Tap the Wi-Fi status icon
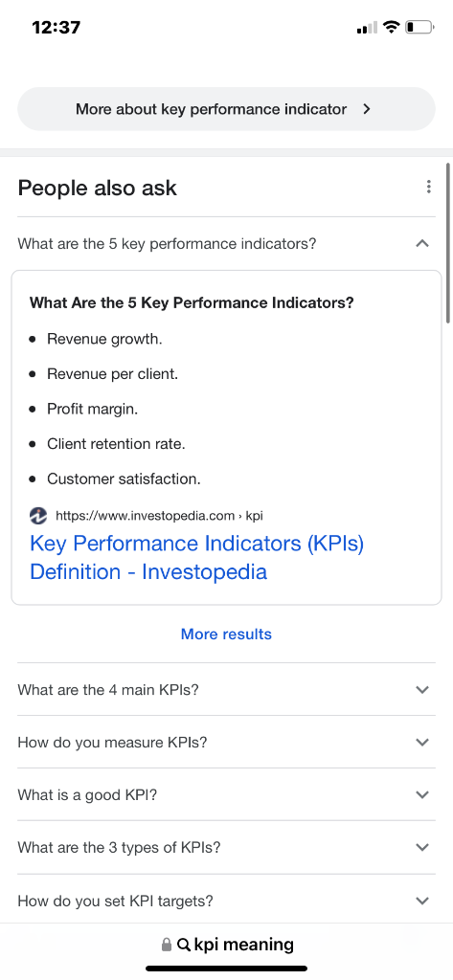The image size is (453, 980). coord(392,27)
